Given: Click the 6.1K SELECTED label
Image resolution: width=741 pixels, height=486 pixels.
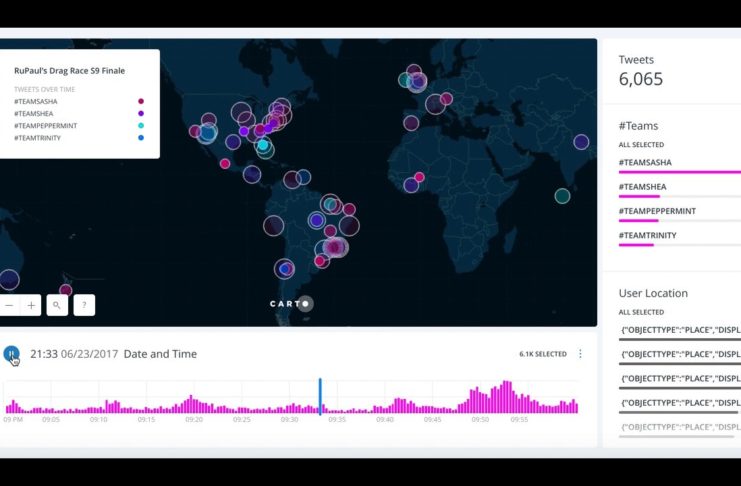Looking at the screenshot, I should (543, 354).
